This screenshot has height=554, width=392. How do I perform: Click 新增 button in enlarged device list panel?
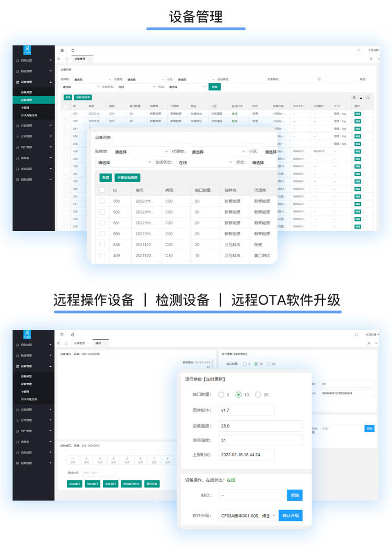(106, 177)
